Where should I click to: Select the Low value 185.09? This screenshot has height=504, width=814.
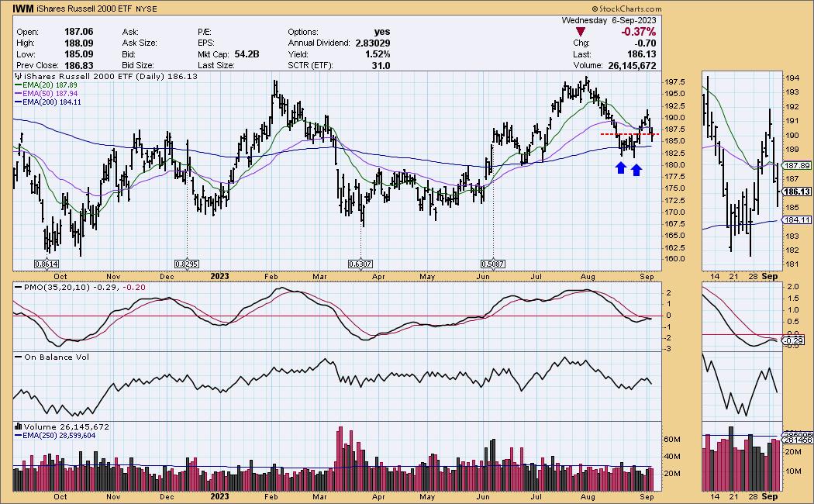pyautogui.click(x=79, y=54)
